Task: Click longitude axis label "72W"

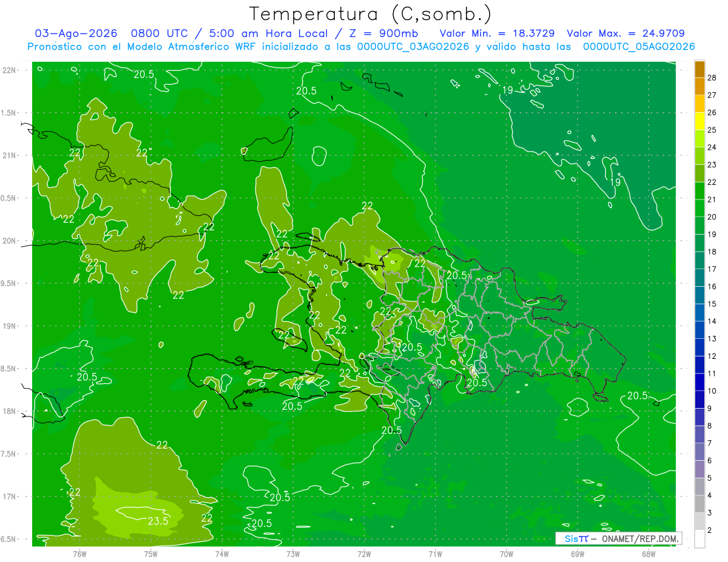Action: (364, 554)
